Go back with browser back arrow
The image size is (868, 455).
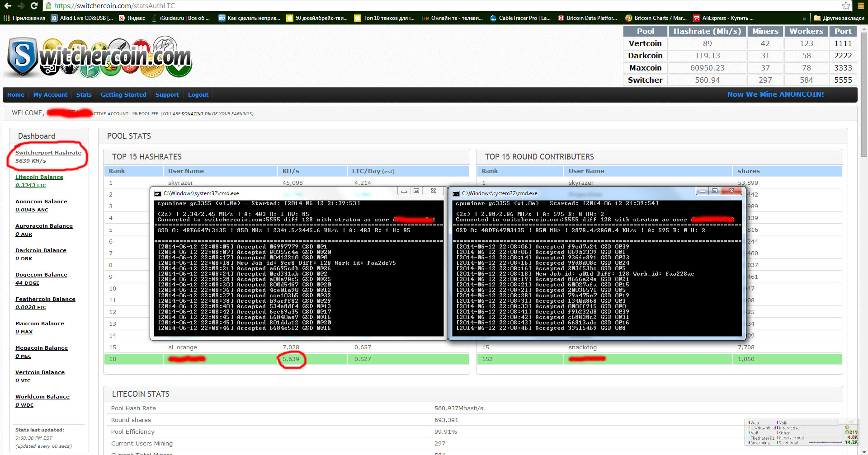[x=8, y=6]
